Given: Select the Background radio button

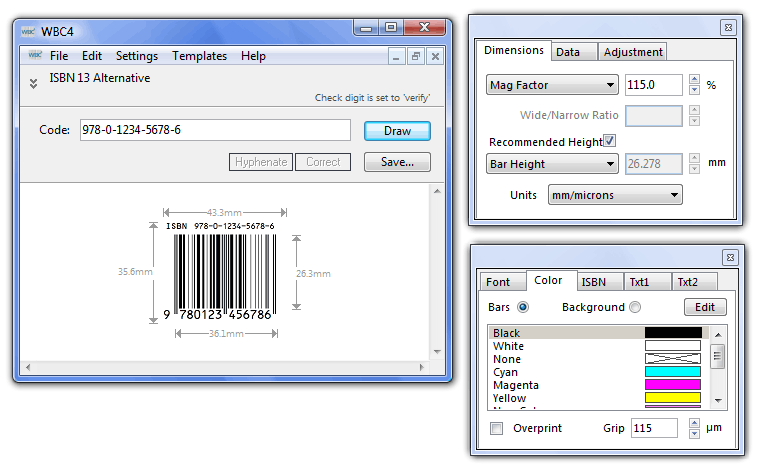Looking at the screenshot, I should (x=635, y=307).
